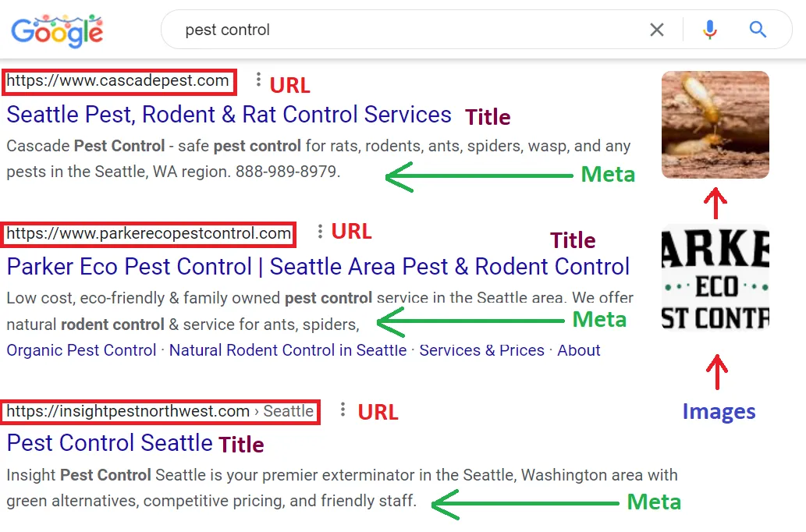Viewport: 806px width, 532px height.
Task: Click the Parker Eco logo thumbnail
Action: [x=715, y=277]
